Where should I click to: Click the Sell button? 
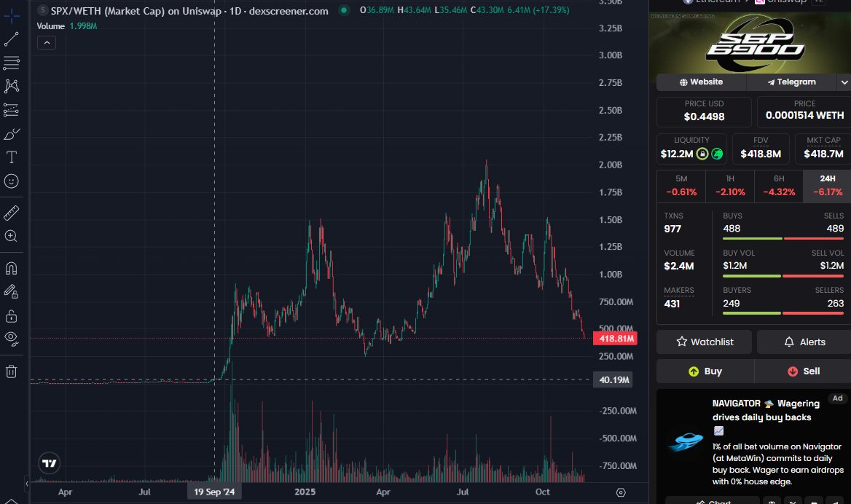[803, 371]
